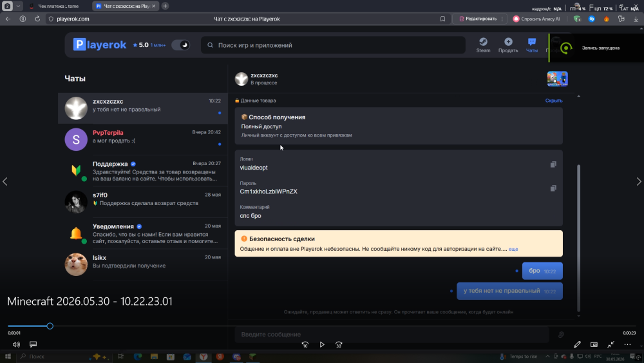
Task: Open a new browser tab with plus
Action: [x=165, y=6]
